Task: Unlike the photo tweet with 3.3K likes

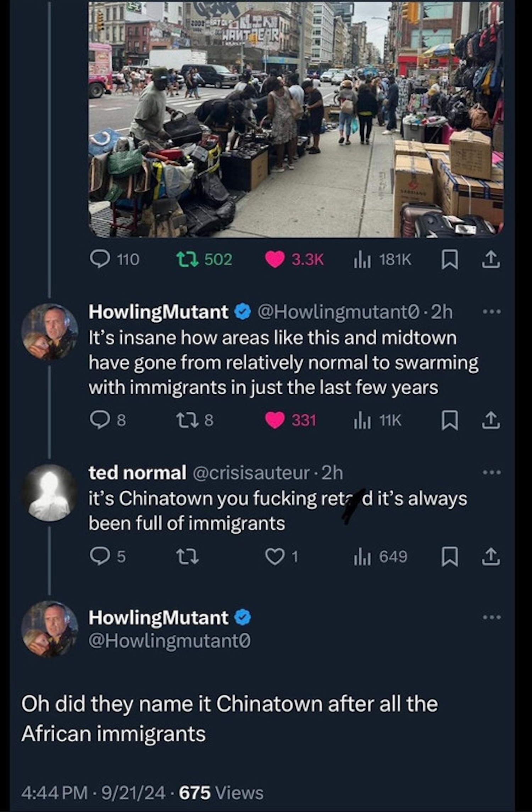Action: (x=275, y=260)
